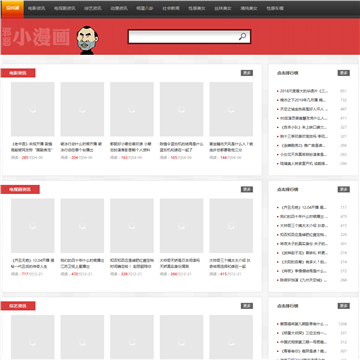The image size is (360, 360).
Task: Open thumbnail of the article with 165 reads
Action: pyautogui.click(x=182, y=109)
